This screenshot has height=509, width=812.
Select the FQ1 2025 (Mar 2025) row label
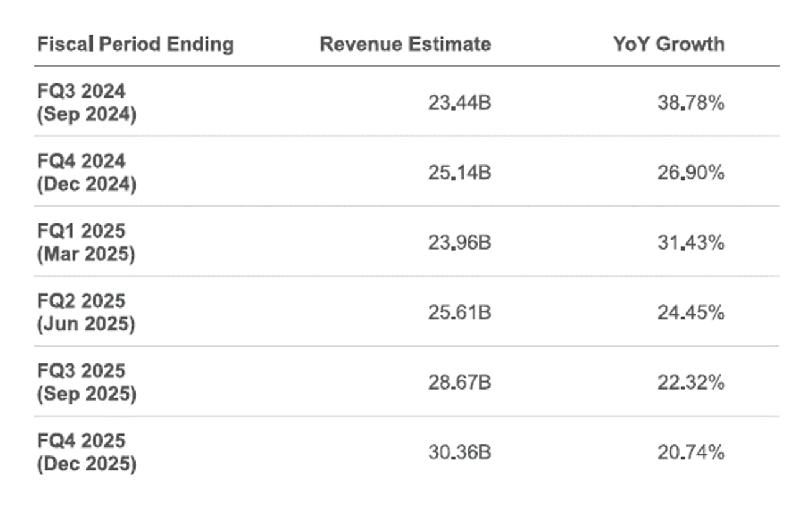click(x=86, y=243)
